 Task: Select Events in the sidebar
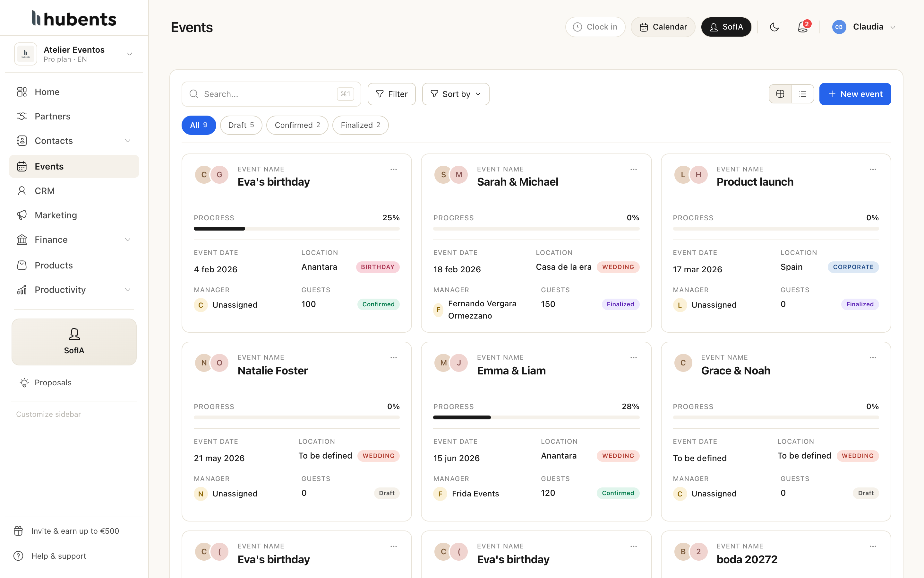pos(74,166)
